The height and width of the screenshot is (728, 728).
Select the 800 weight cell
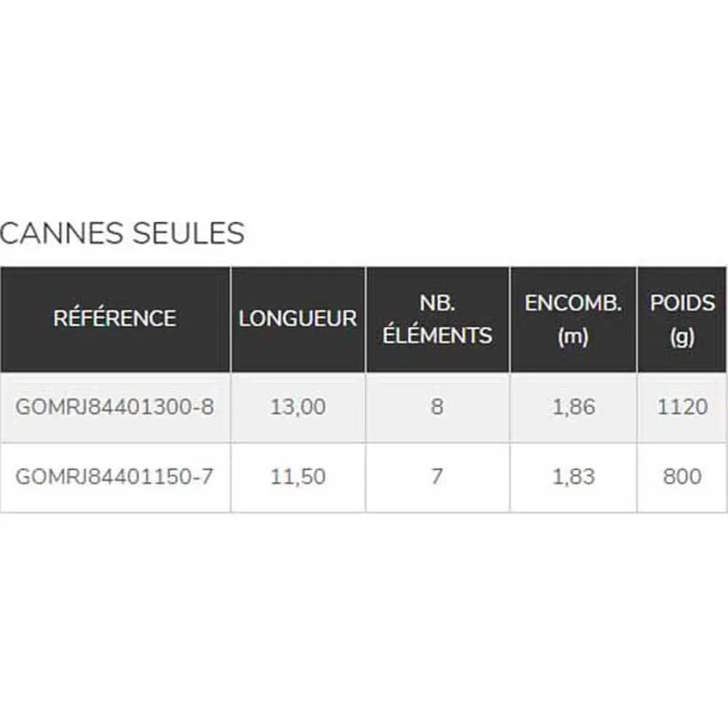pos(682,477)
